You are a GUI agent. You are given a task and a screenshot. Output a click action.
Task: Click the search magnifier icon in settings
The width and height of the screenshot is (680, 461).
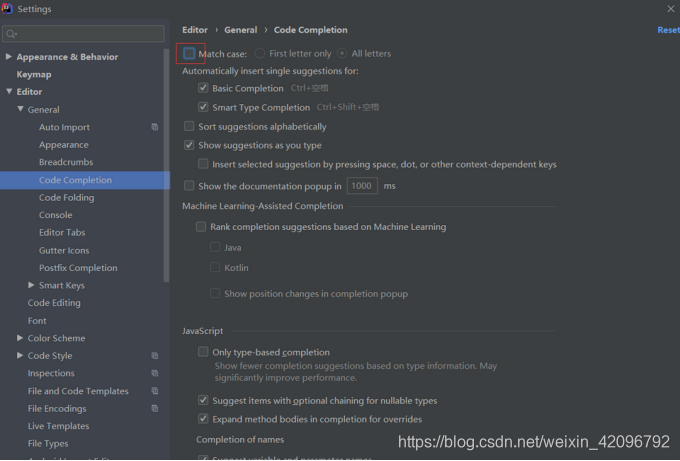[x=11, y=34]
